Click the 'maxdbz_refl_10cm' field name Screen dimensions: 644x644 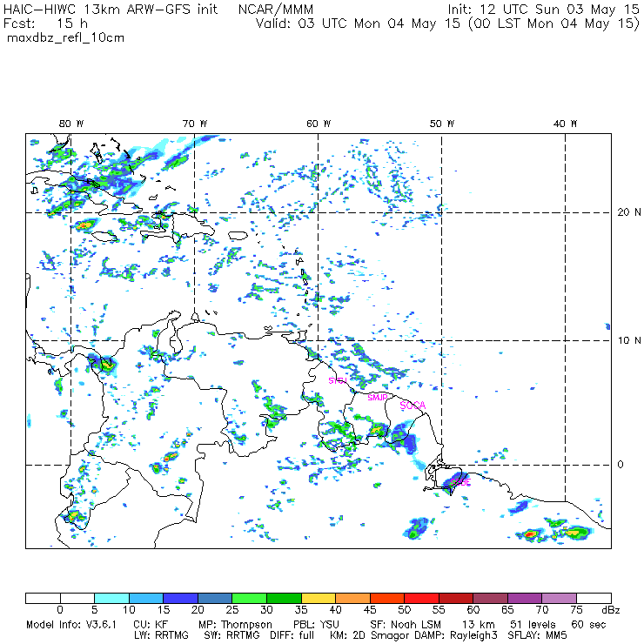pyautogui.click(x=65, y=38)
